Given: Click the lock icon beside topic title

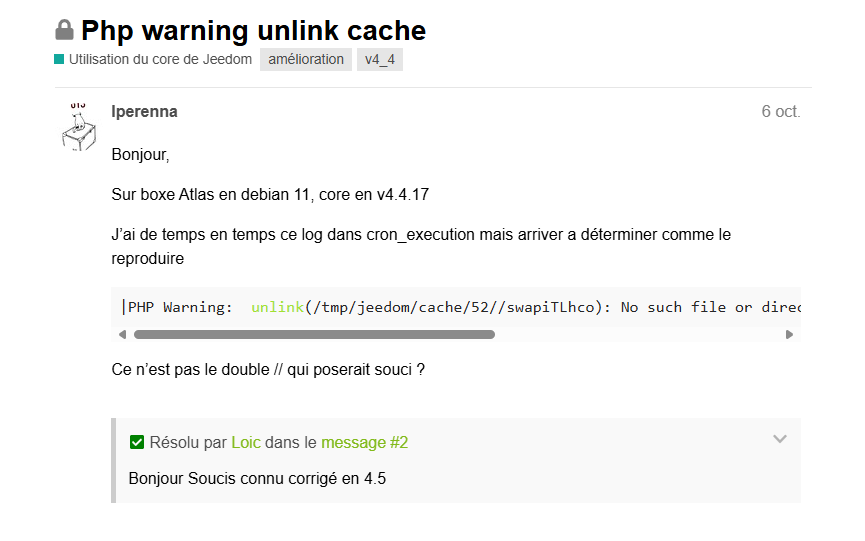Looking at the screenshot, I should tap(65, 30).
